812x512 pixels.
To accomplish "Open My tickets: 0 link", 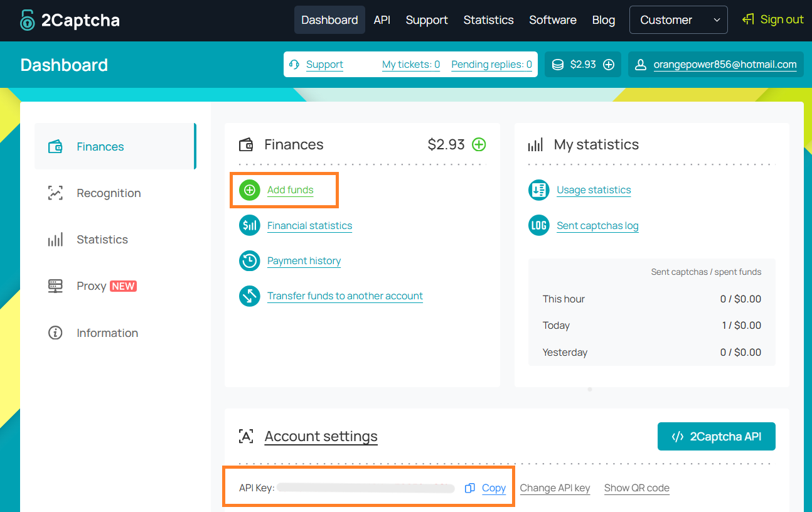I will pyautogui.click(x=411, y=65).
